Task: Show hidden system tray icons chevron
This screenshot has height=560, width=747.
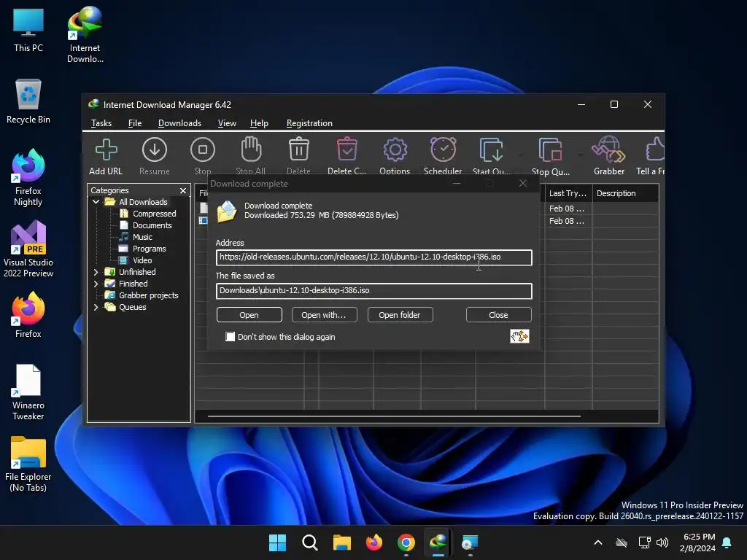Action: [x=598, y=542]
